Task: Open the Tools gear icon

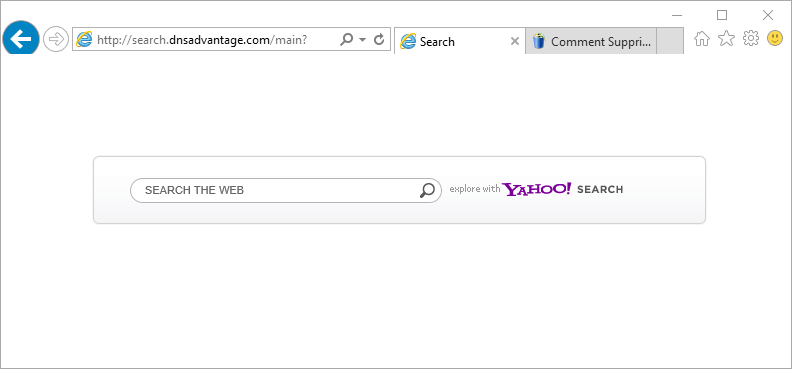Action: coord(751,38)
